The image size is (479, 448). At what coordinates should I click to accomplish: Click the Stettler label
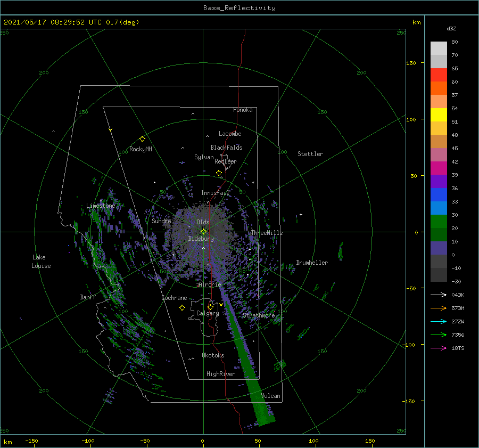point(310,154)
